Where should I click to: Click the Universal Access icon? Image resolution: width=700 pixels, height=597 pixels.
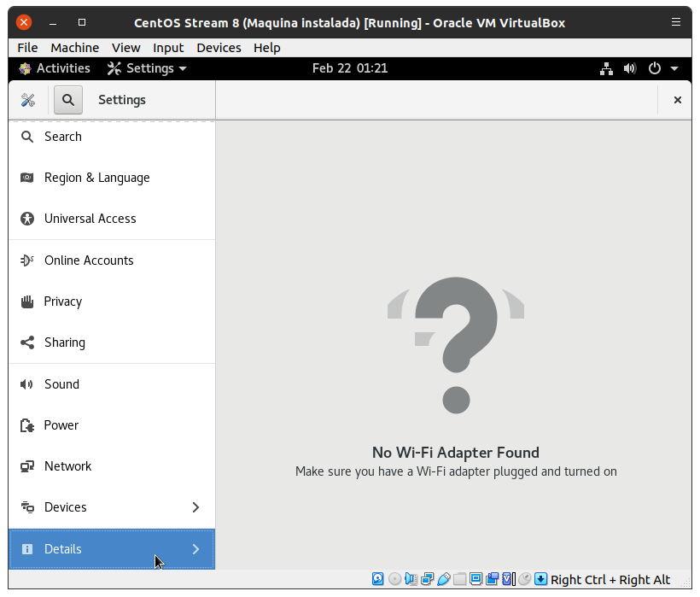click(27, 219)
